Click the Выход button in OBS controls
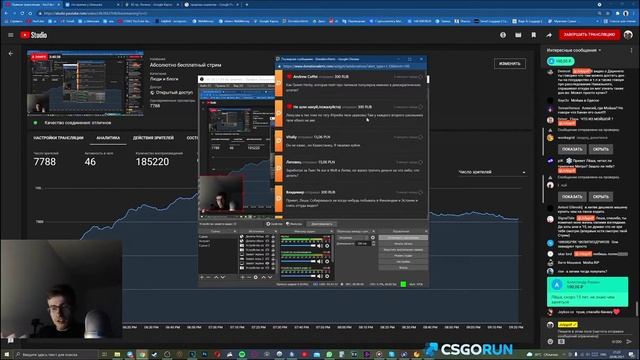The image size is (640, 360). click(403, 268)
